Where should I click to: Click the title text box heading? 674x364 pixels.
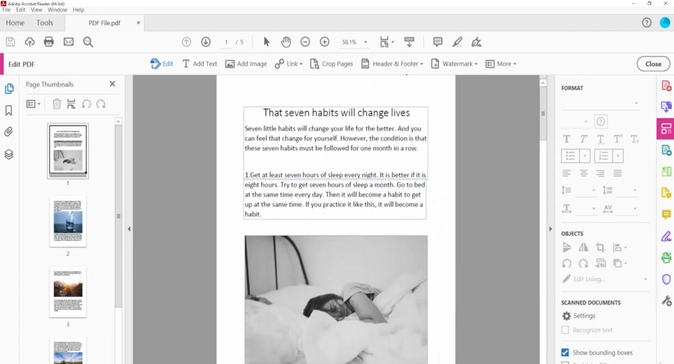336,113
